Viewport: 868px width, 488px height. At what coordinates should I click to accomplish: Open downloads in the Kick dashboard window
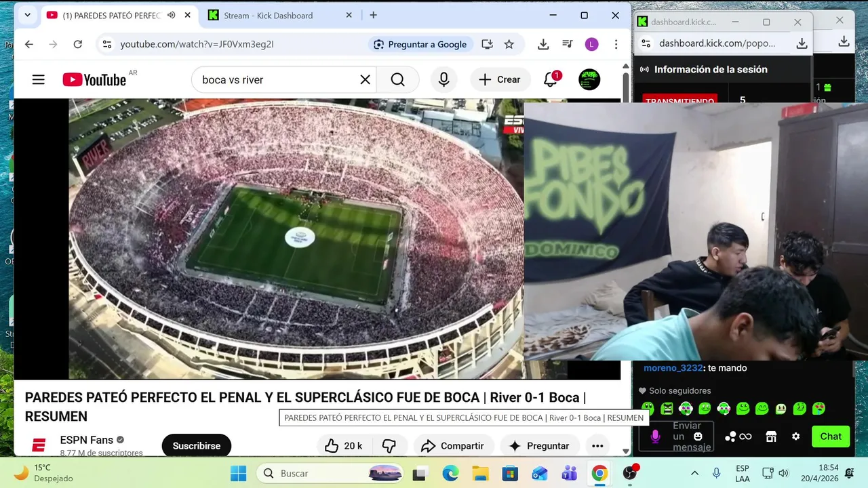802,43
